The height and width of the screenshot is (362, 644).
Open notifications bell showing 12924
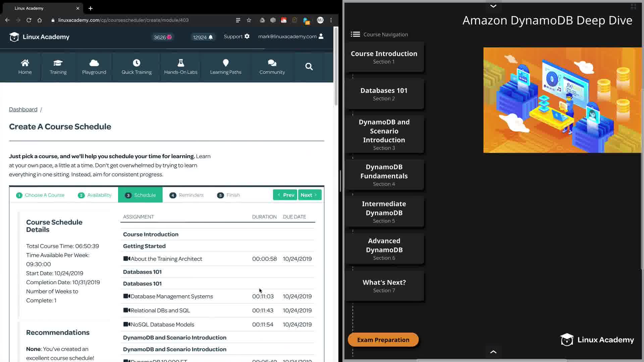[x=211, y=37]
